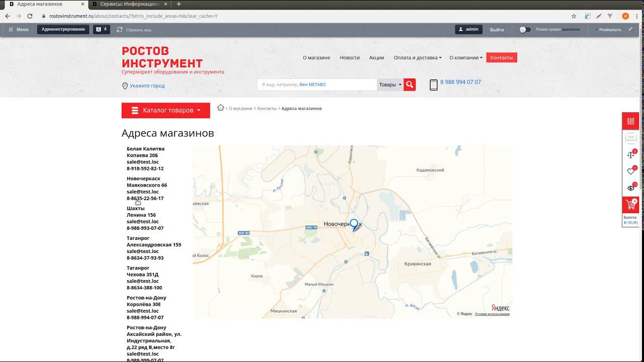644x362 pixels.
Task: Click the Кадамовский label on the map
Action: point(430,170)
